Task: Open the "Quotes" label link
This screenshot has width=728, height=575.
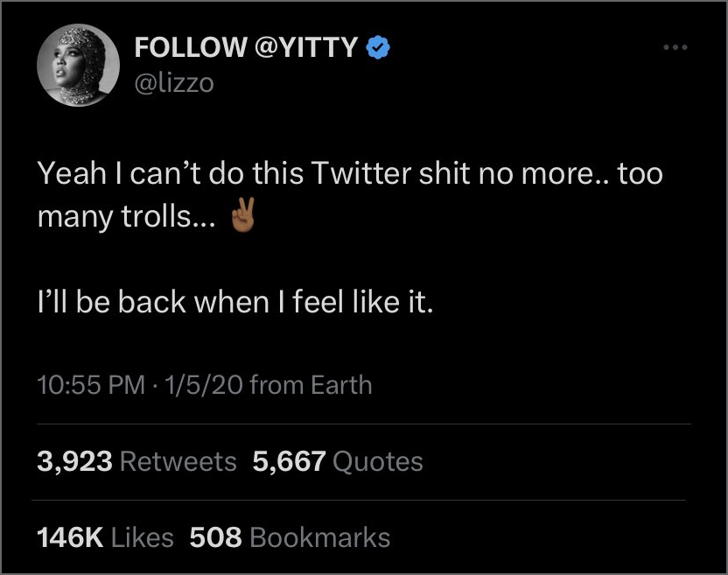Action: [378, 461]
